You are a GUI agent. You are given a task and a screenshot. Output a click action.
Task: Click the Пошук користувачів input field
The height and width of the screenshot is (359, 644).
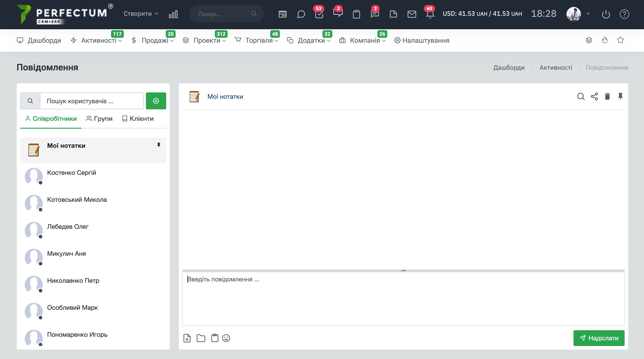[92, 101]
